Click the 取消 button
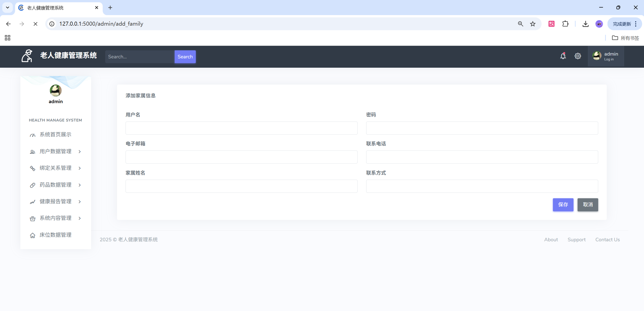 click(x=587, y=205)
